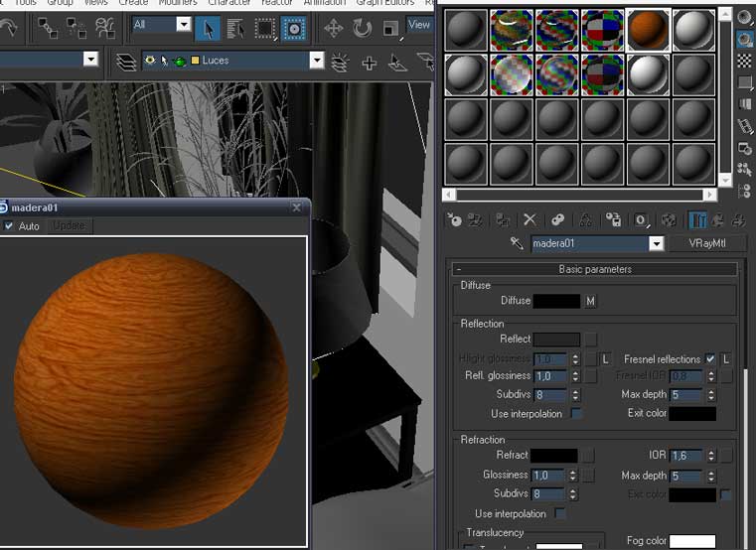
Task: Open the madera01 material name dropdown arrow
Action: tap(656, 243)
